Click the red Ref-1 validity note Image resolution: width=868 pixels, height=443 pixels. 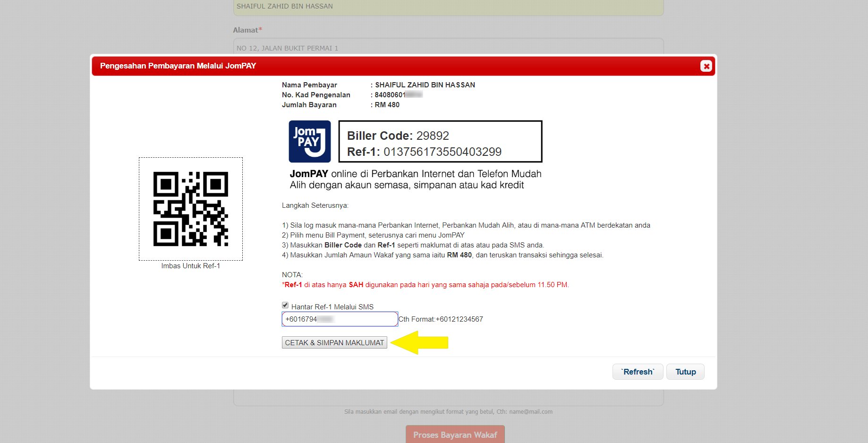425,285
